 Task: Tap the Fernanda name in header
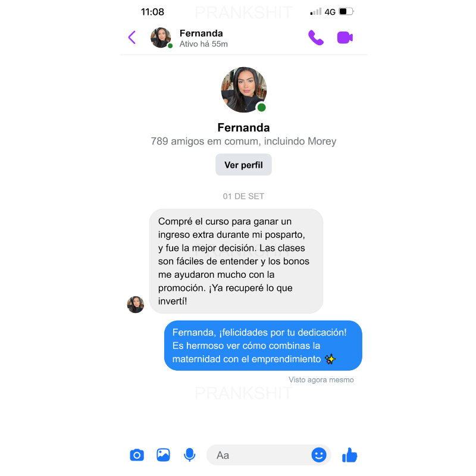click(201, 33)
